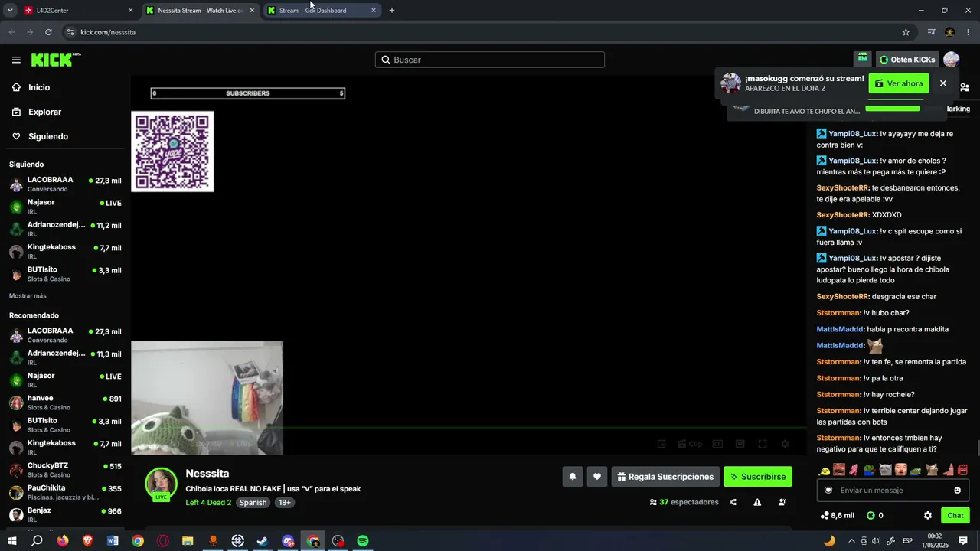The width and height of the screenshot is (980, 551).
Task: Click the KICK logo
Action: 56,60
